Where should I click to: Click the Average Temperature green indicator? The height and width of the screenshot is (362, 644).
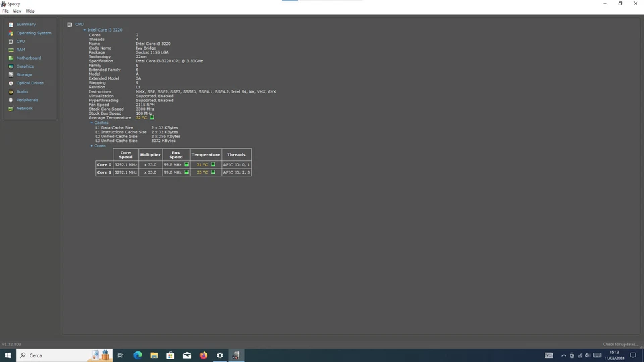[x=152, y=118]
